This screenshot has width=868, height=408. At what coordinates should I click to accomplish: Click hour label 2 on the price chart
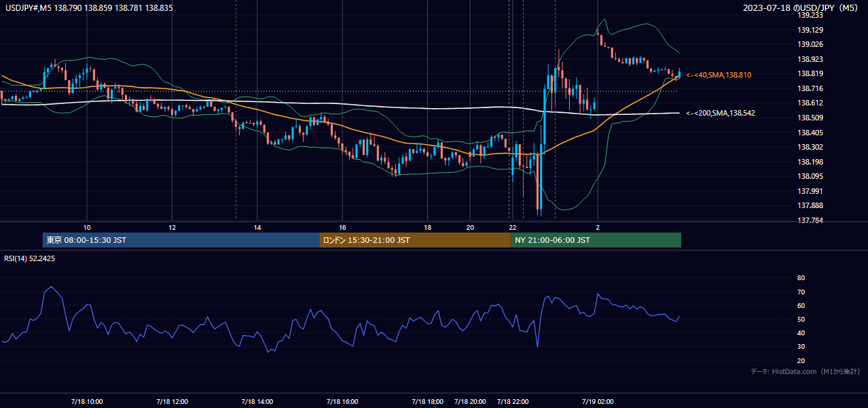click(598, 227)
